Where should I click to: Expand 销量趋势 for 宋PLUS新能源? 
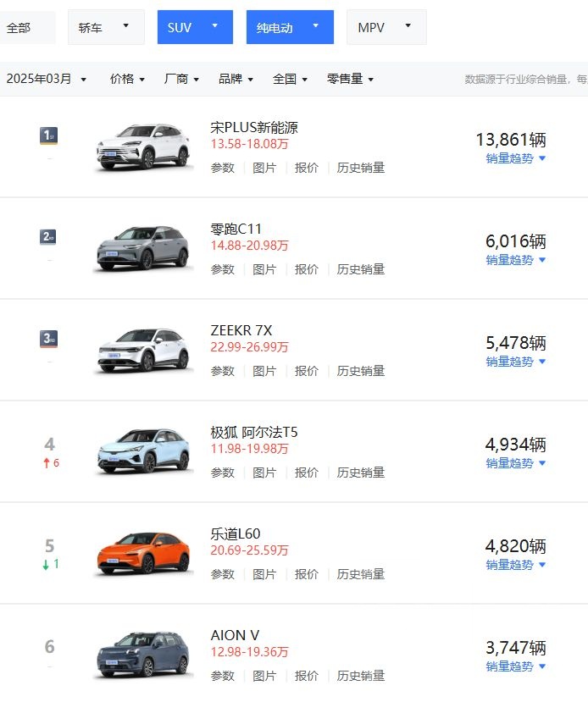tap(516, 158)
